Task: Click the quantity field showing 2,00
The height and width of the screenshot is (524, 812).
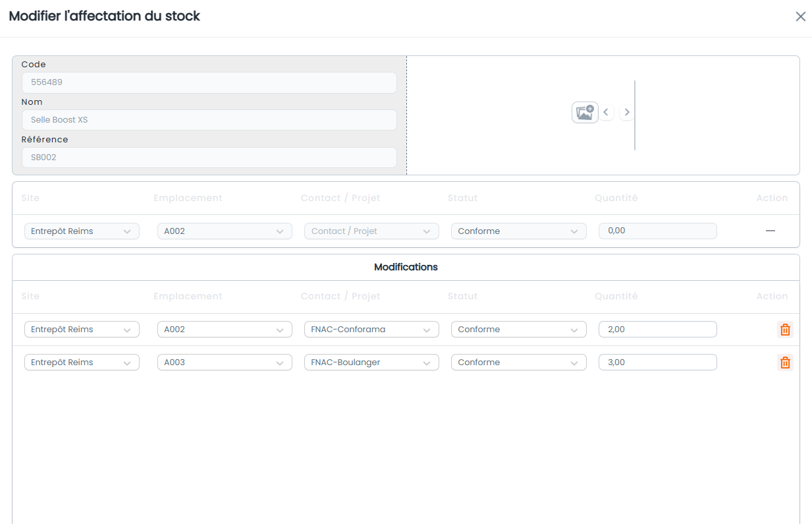Action: click(x=657, y=330)
